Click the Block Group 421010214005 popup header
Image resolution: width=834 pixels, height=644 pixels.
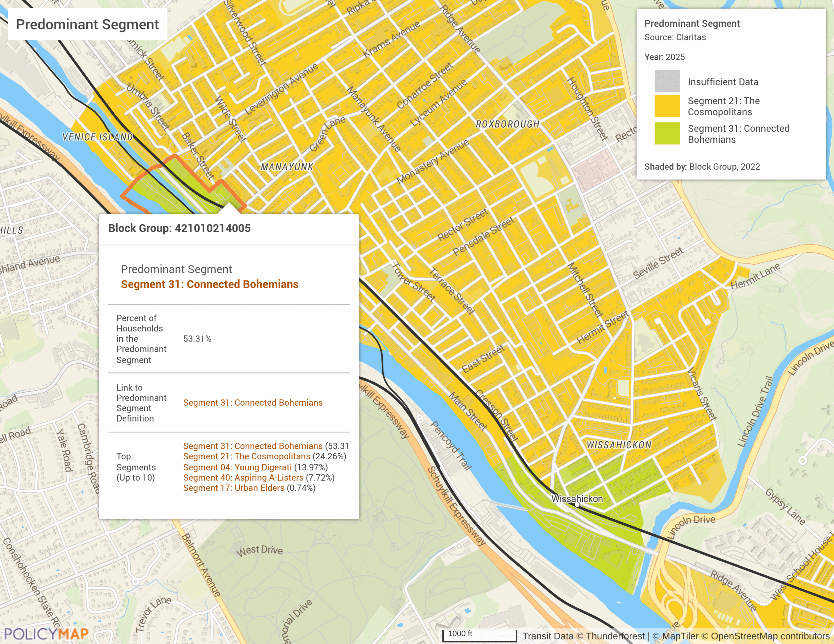click(x=180, y=228)
